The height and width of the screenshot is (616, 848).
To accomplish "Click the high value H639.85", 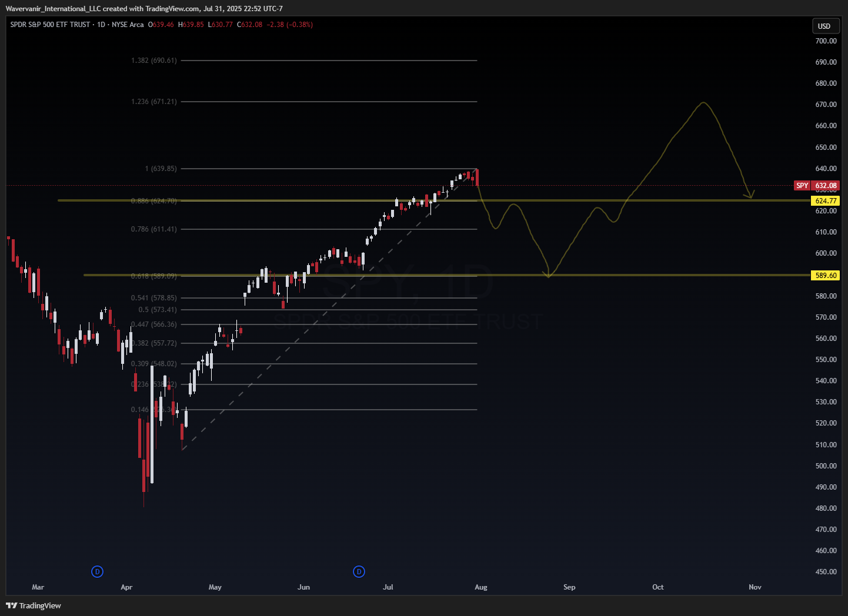I will point(191,25).
